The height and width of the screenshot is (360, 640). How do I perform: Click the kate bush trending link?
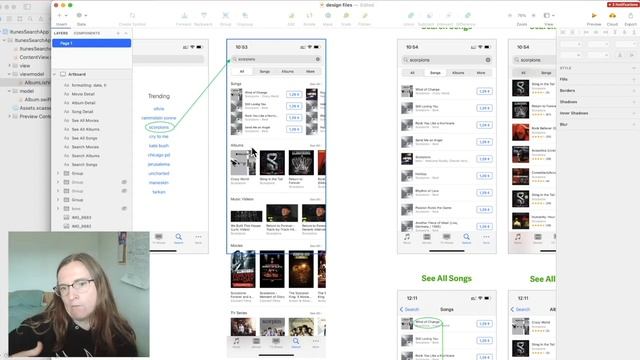(159, 146)
